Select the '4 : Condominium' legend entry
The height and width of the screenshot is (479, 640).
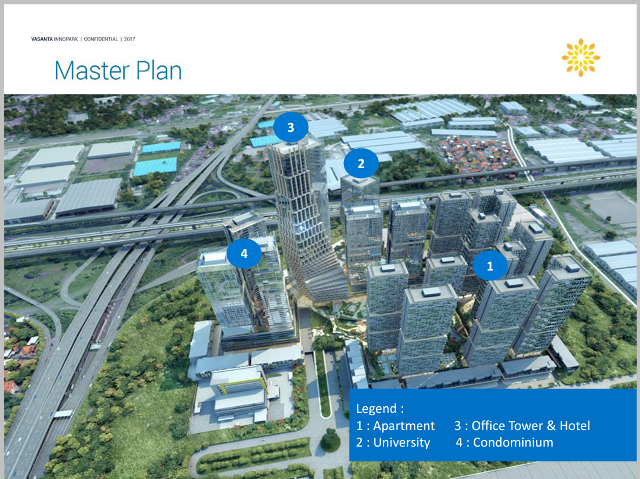pyautogui.click(x=504, y=442)
